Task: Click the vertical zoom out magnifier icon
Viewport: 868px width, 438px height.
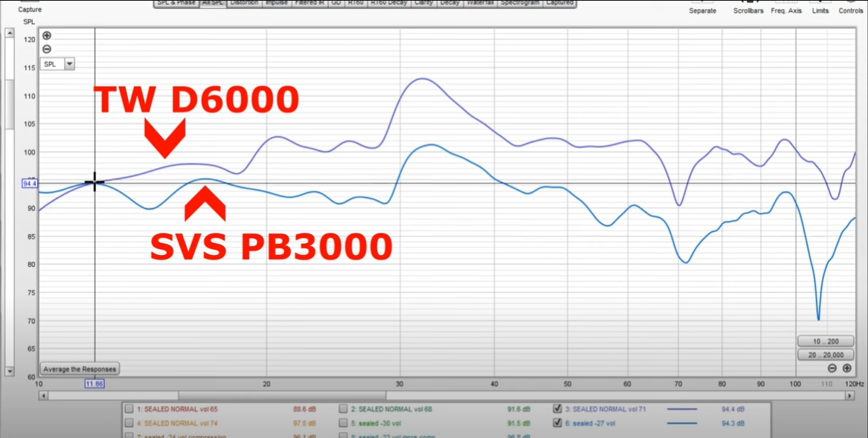Action: click(47, 49)
